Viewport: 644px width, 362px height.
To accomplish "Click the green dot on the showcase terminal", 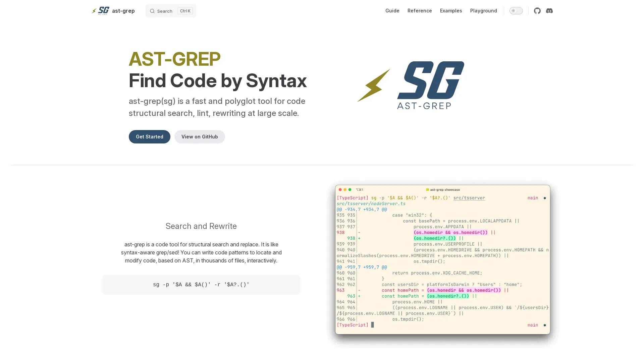I will [350, 189].
